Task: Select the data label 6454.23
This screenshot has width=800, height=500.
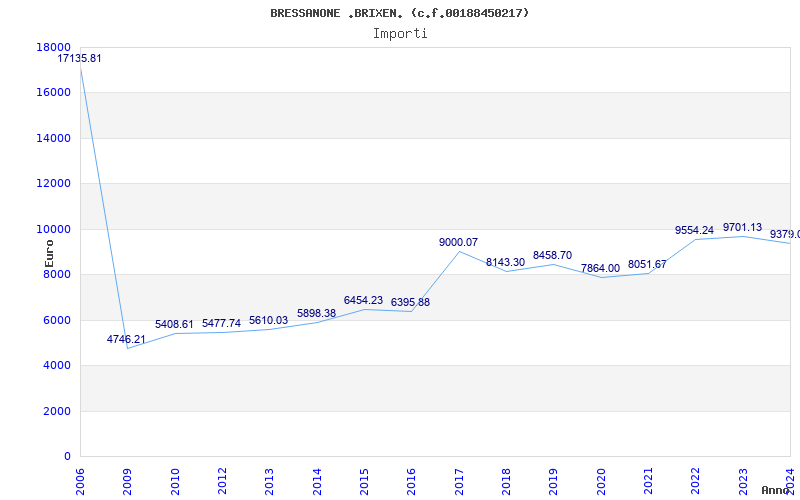Action: pyautogui.click(x=363, y=301)
